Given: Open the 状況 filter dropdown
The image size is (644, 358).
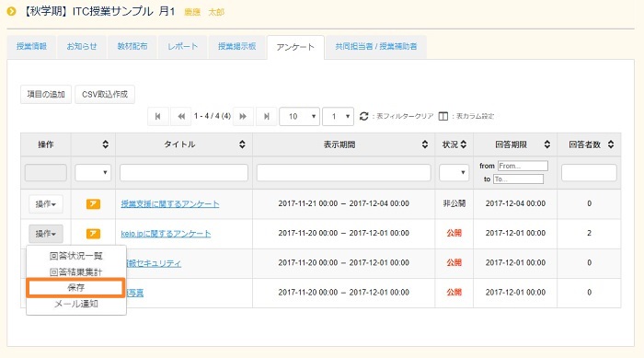Looking at the screenshot, I should coord(454,173).
